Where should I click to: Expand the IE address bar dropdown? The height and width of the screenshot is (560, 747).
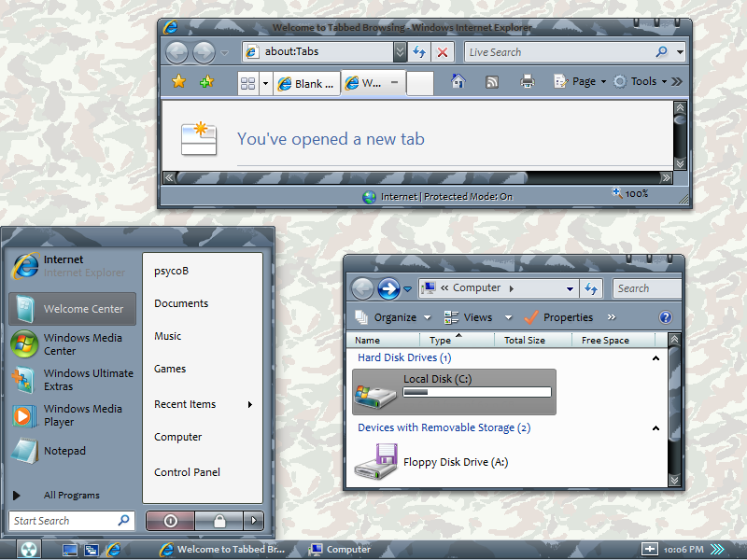point(400,51)
